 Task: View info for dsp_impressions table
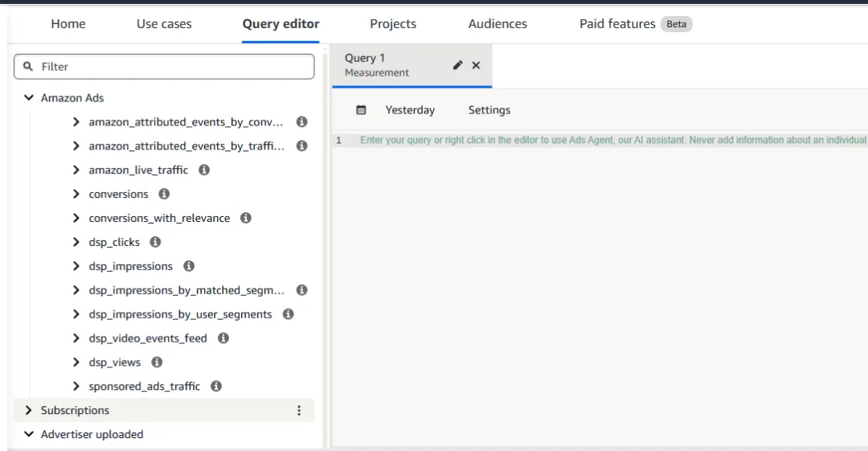(x=189, y=266)
